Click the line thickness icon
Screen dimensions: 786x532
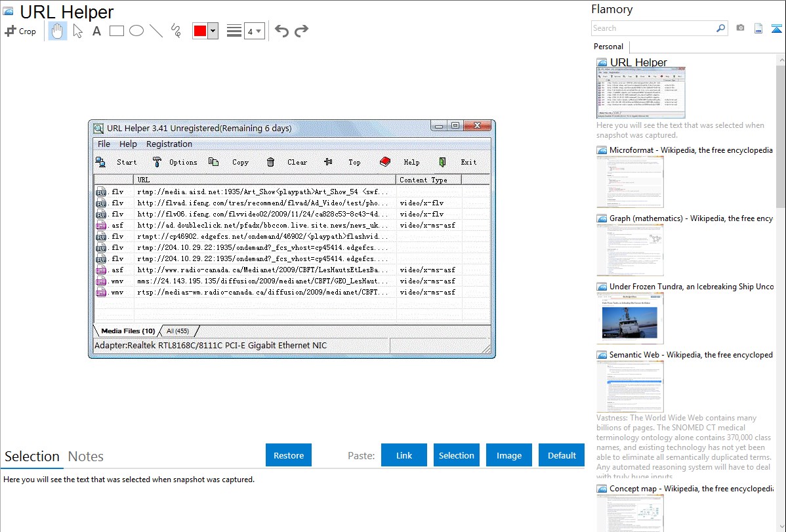click(234, 31)
